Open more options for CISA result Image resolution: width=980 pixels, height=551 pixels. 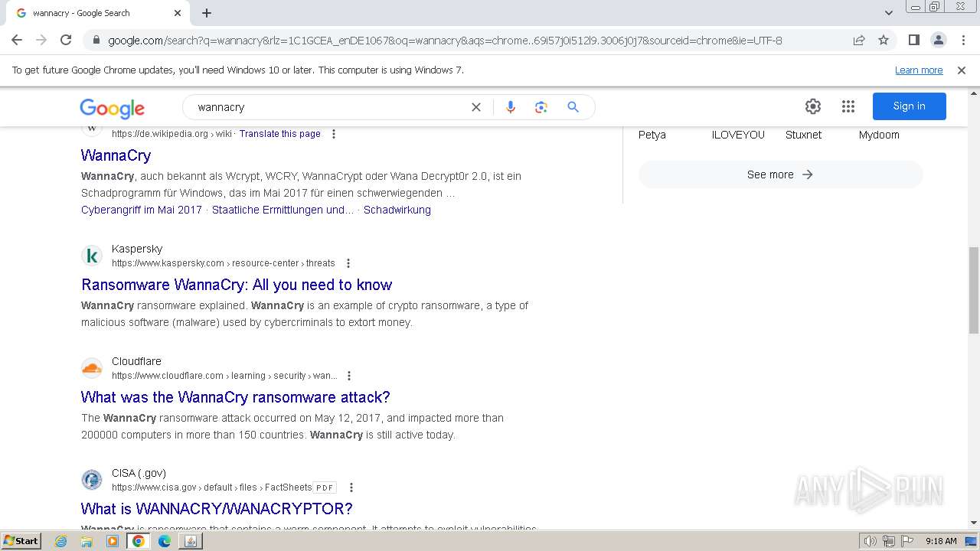pos(351,487)
